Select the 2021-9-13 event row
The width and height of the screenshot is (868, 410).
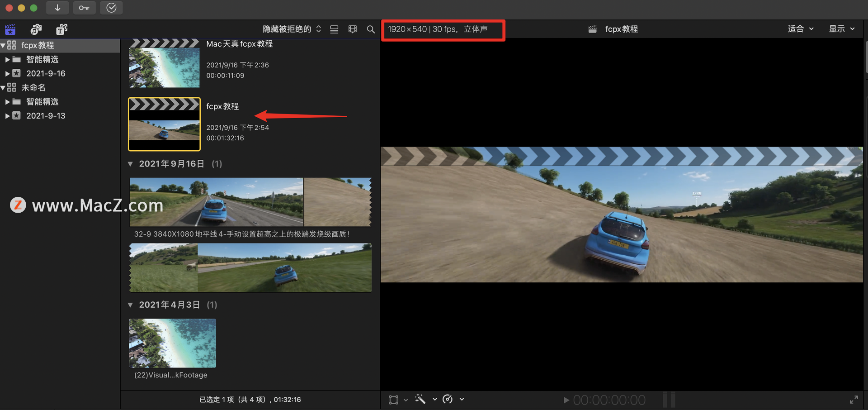[60, 116]
